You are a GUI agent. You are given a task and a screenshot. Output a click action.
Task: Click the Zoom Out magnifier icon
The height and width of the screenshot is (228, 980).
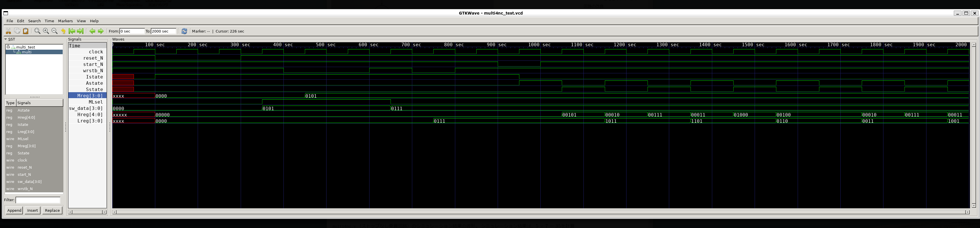[x=54, y=31]
